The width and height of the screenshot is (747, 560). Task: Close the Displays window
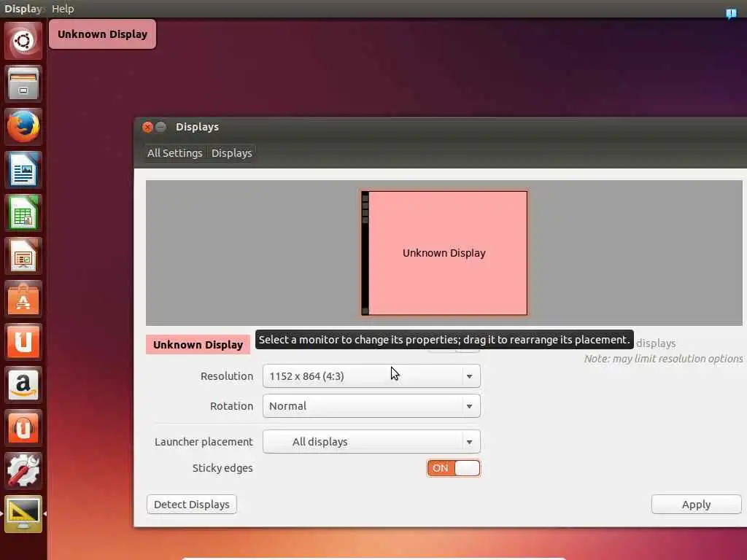pyautogui.click(x=147, y=127)
